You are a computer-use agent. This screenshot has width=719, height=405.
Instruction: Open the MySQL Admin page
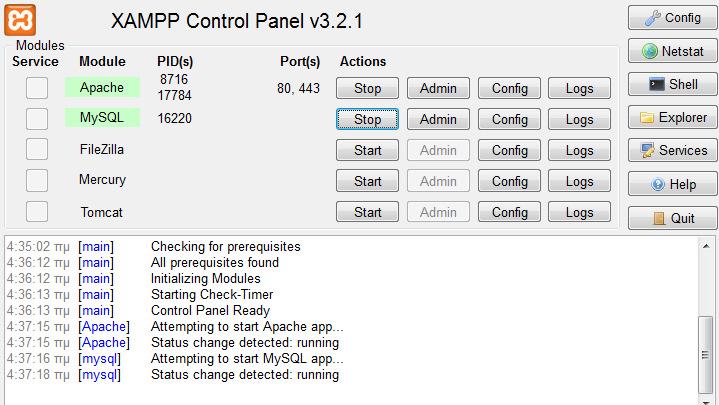(x=438, y=119)
